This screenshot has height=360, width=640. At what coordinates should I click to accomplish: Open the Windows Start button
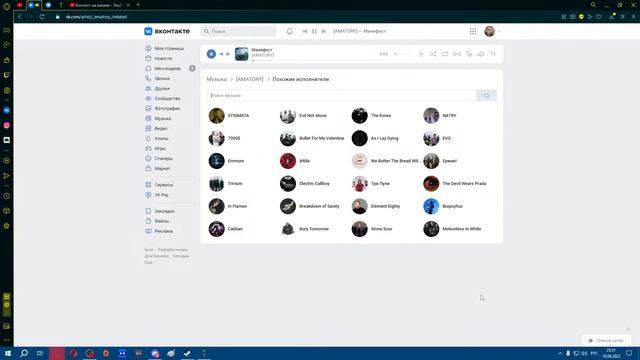(7, 353)
